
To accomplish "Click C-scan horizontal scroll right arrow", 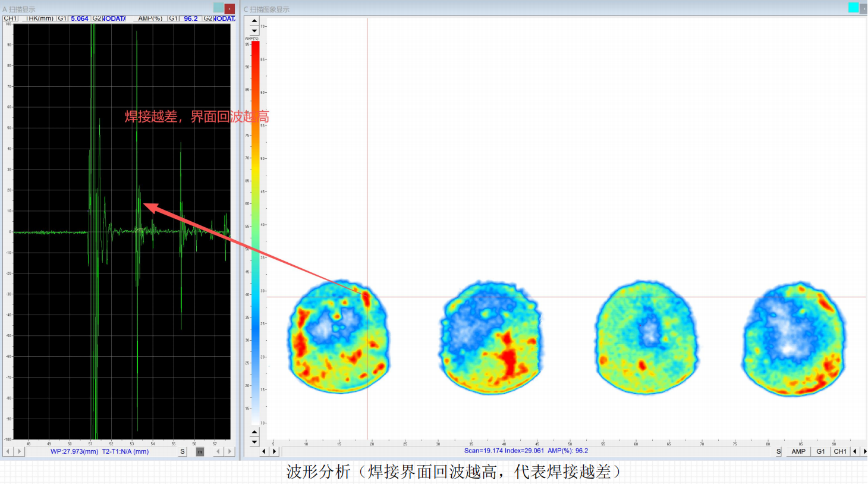I will (x=275, y=451).
